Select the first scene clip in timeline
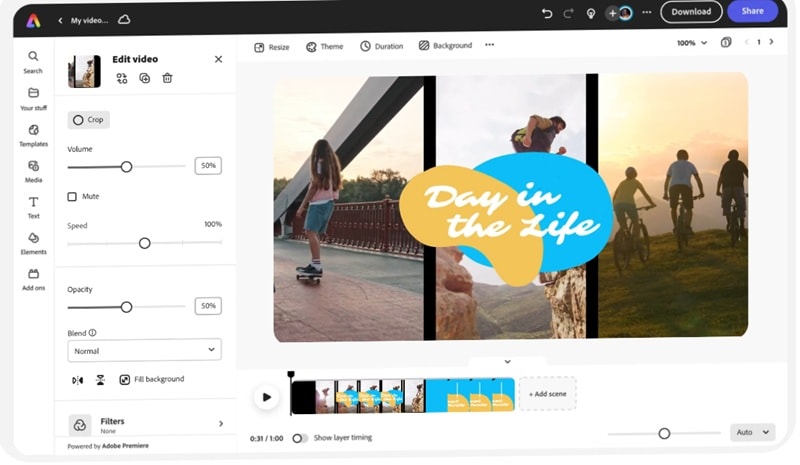800x465 pixels. coord(358,396)
